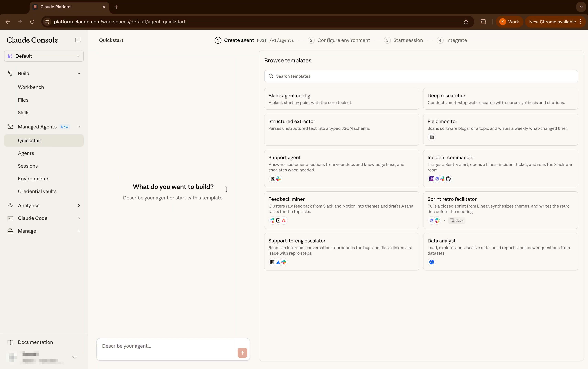This screenshot has height=369, width=588.
Task: Click the Notion icon in Field monitor card
Action: pos(432,137)
